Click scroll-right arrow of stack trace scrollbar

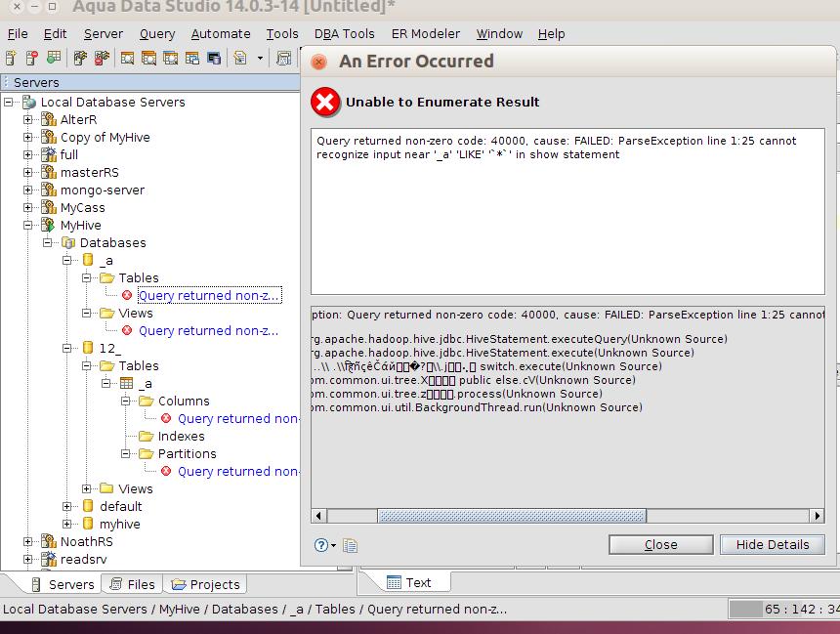click(817, 516)
